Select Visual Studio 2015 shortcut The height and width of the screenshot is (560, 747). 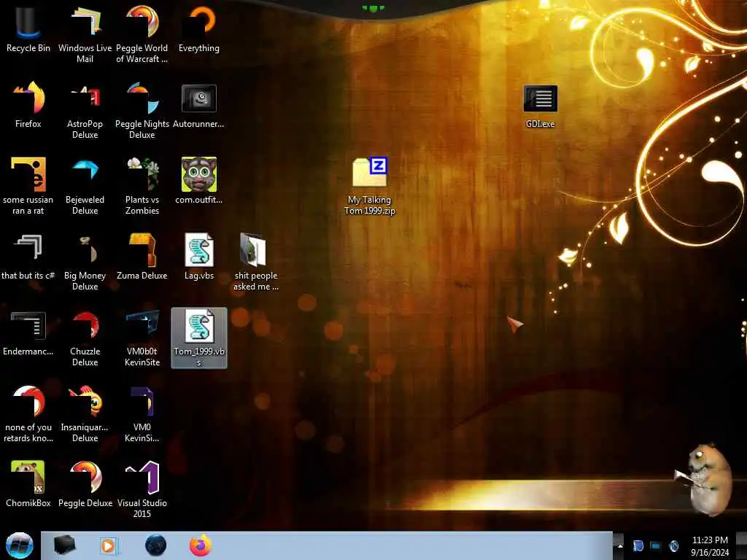click(x=142, y=489)
